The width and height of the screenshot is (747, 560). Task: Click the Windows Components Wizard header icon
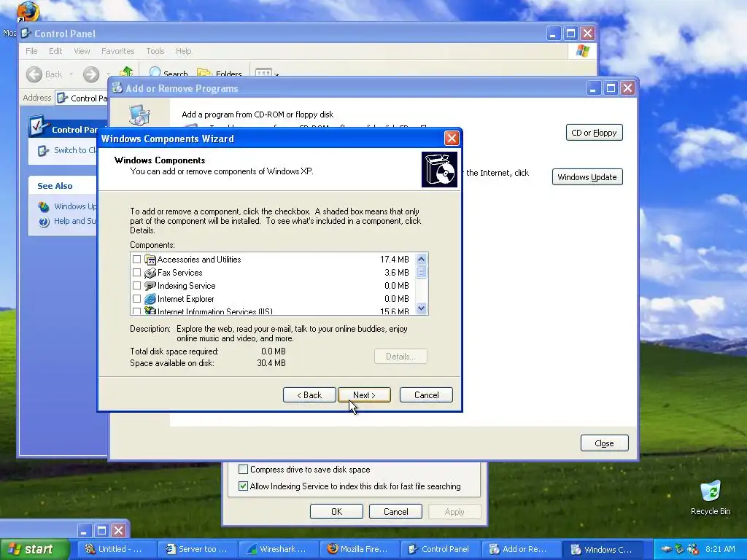tap(439, 169)
